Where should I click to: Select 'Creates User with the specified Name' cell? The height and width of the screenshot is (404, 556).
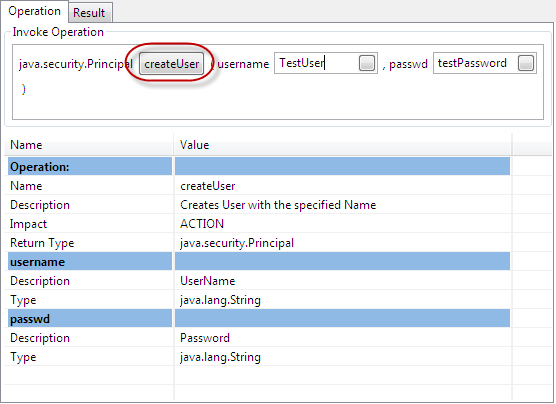point(342,205)
